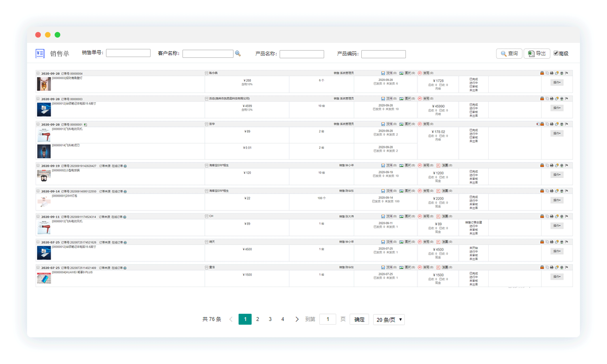Tick the checkbox for order 00000001
Image resolution: width=607 pixels, height=364 pixels.
tap(38, 124)
